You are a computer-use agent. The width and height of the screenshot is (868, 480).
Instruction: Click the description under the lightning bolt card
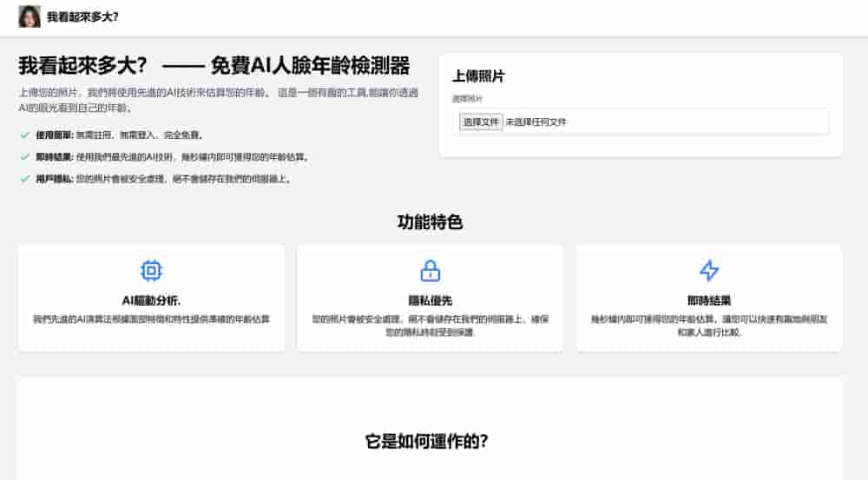[x=709, y=325]
